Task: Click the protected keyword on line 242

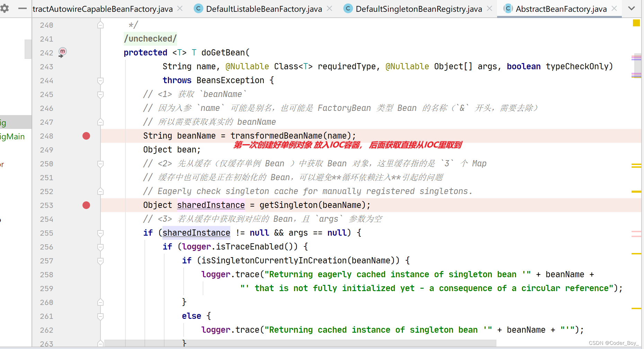Action: click(x=145, y=53)
